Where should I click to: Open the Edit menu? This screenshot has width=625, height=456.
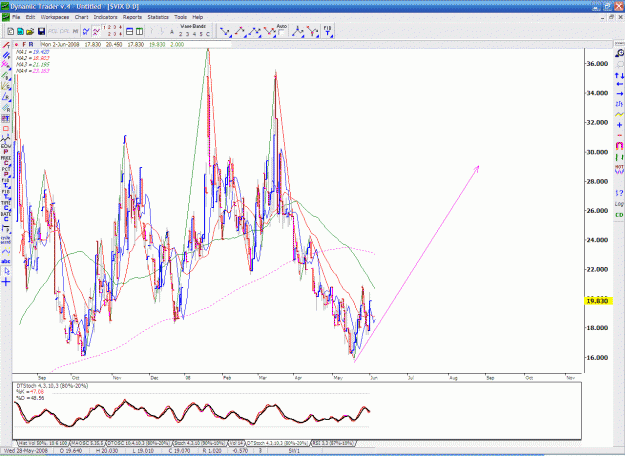pos(30,17)
